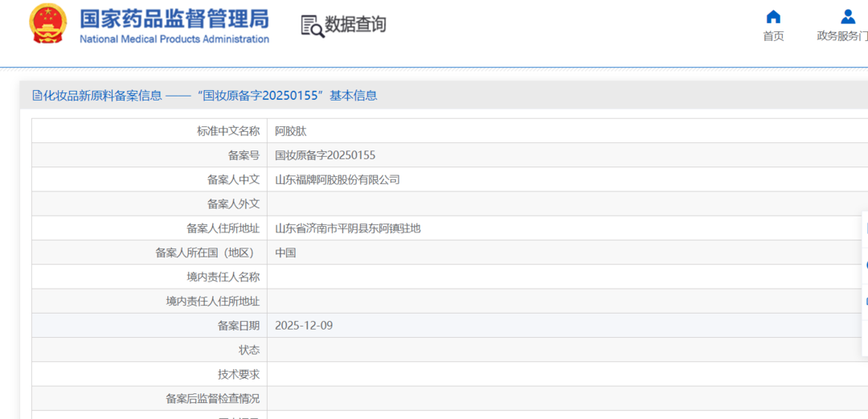Viewport: 868px width, 419px height.
Task: Click the 阿胶肽 name value
Action: 291,131
